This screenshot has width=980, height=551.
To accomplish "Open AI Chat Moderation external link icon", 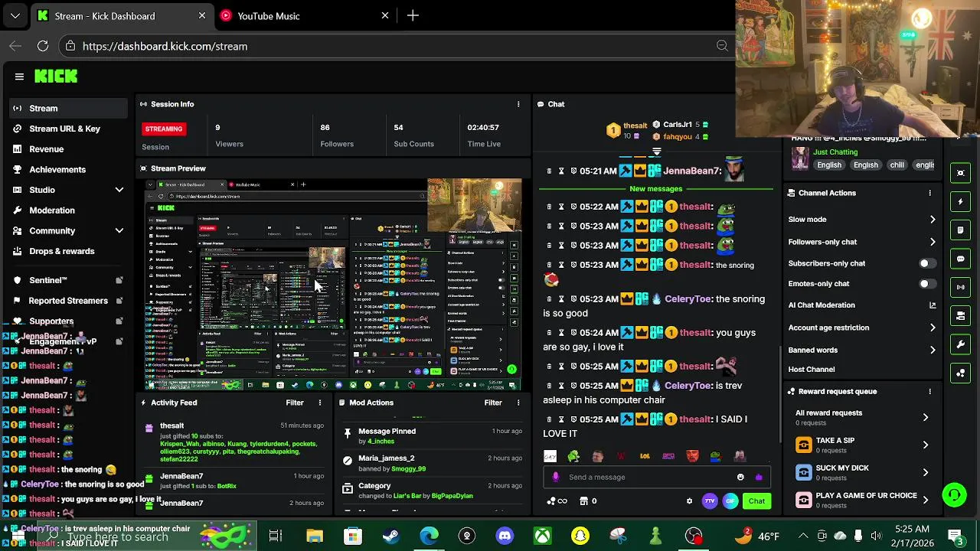I will tap(933, 305).
